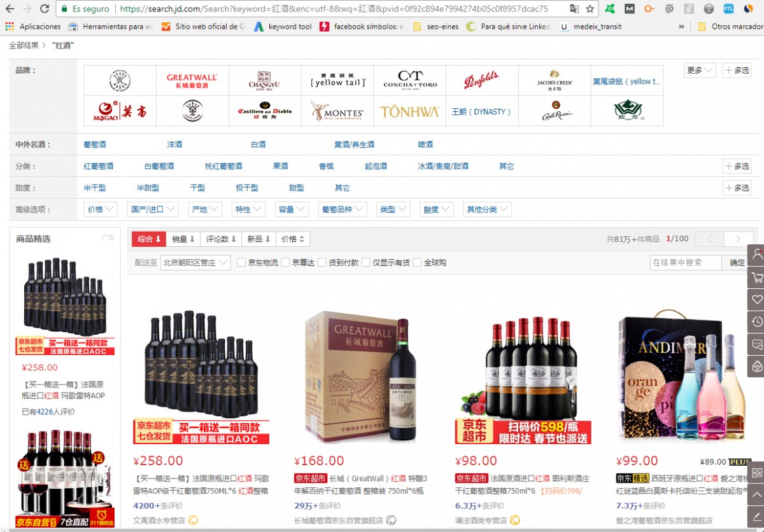Sort results by 销量
Image resolution: width=764 pixels, height=532 pixels.
pyautogui.click(x=183, y=239)
